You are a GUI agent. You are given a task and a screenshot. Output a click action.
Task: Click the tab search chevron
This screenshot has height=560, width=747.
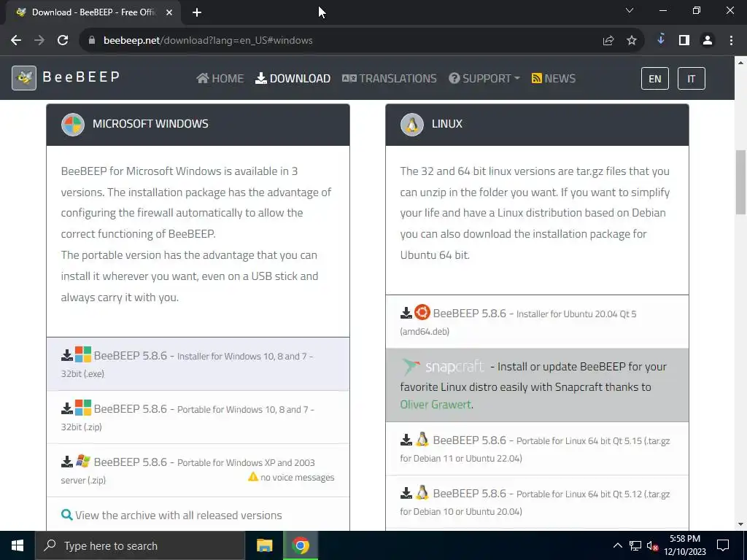coord(630,10)
